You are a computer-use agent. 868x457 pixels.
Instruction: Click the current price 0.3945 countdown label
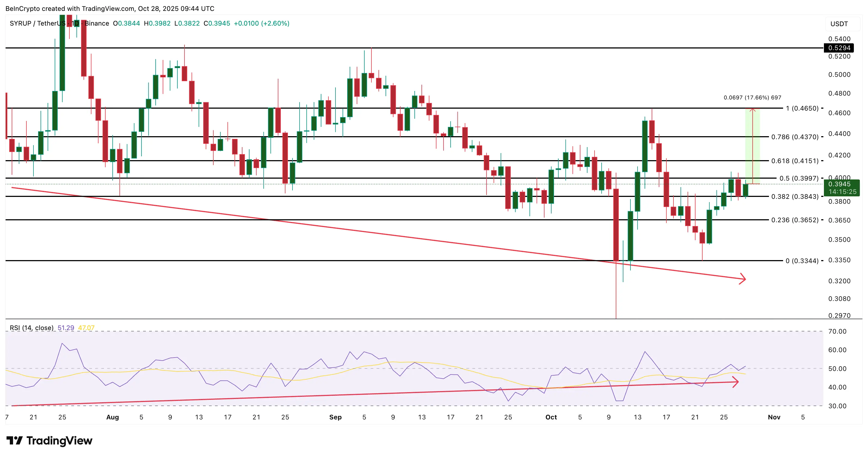click(x=841, y=188)
